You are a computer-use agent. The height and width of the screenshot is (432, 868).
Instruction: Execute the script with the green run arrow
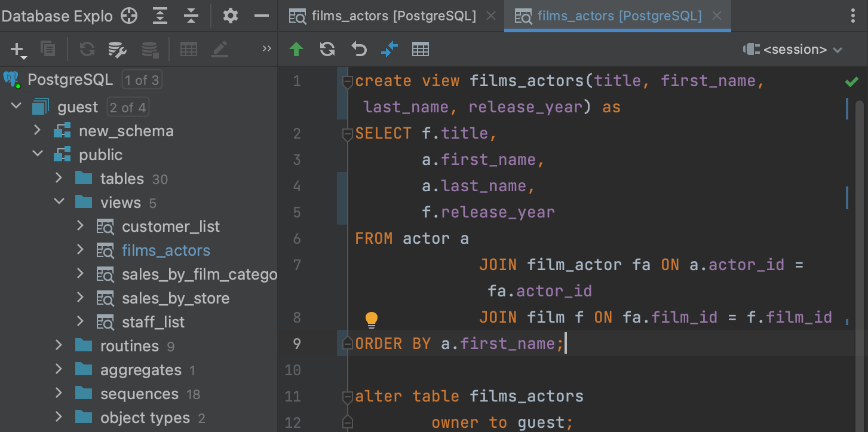tap(297, 49)
